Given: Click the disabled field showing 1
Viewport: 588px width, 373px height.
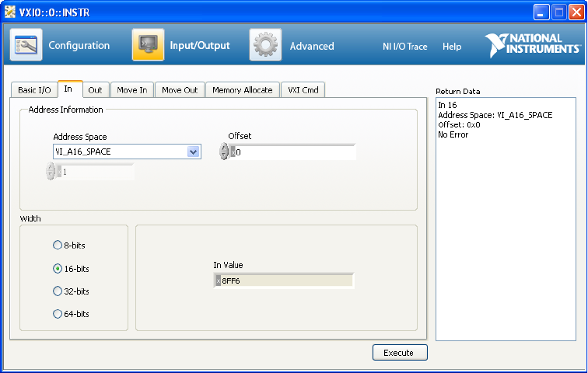Looking at the screenshot, I should tap(97, 172).
